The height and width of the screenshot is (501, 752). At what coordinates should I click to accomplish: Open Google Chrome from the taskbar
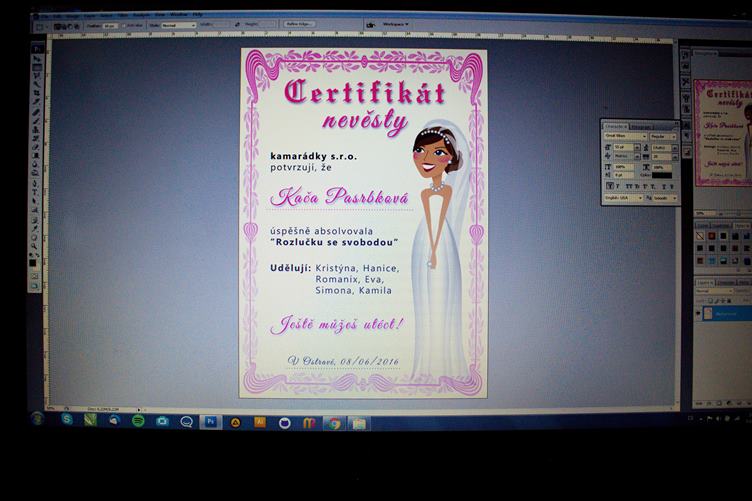point(334,423)
